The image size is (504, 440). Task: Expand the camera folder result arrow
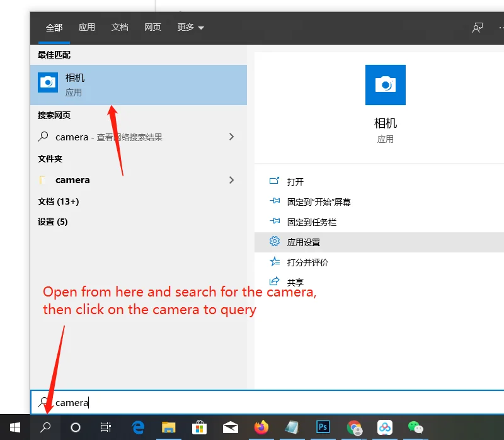point(231,180)
